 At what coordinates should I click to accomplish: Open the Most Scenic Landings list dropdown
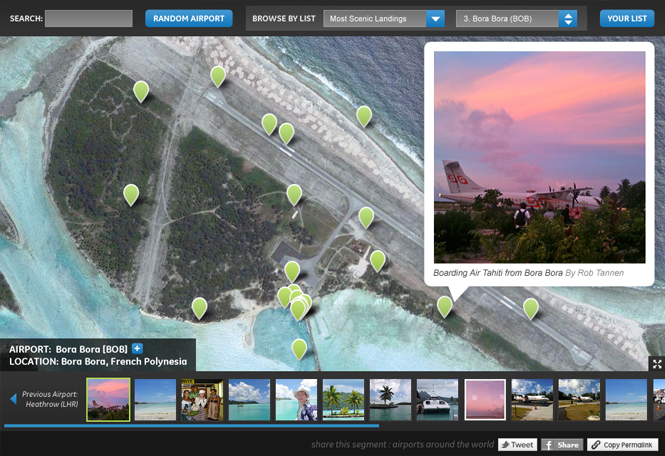click(384, 18)
